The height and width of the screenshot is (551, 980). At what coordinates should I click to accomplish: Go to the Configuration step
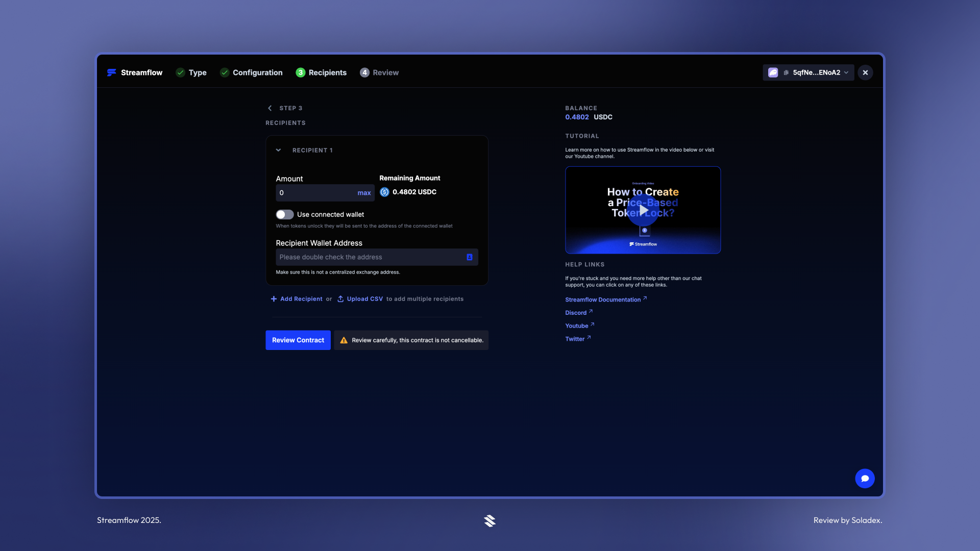(251, 72)
